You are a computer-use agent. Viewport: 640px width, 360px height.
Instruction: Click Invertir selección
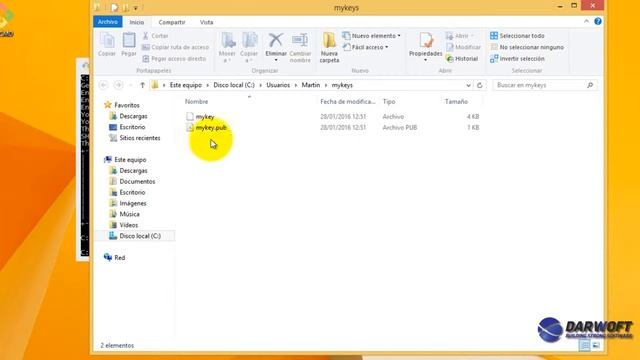(x=517, y=59)
